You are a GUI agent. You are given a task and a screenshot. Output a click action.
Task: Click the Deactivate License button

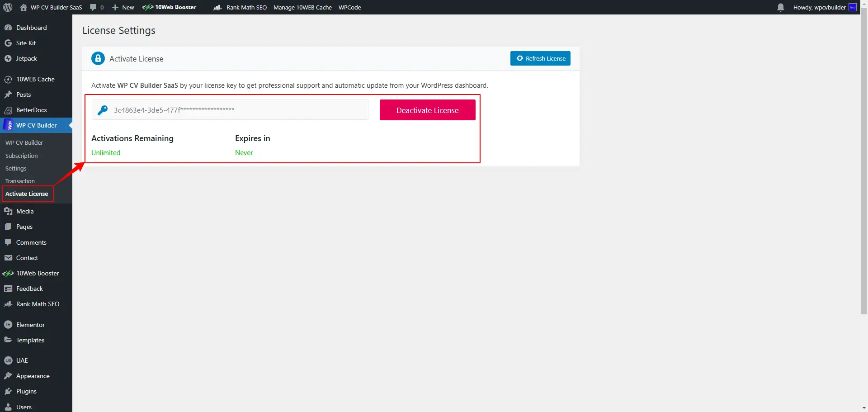[427, 110]
